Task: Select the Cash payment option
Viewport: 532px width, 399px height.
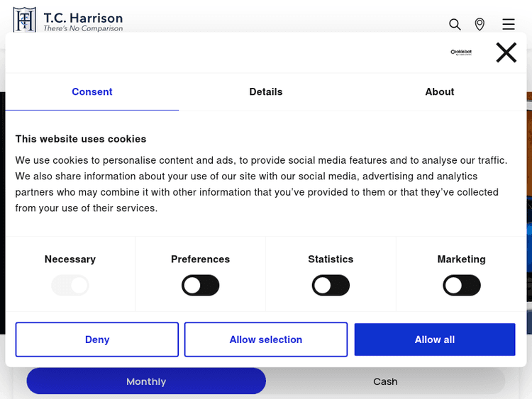Action: click(385, 381)
